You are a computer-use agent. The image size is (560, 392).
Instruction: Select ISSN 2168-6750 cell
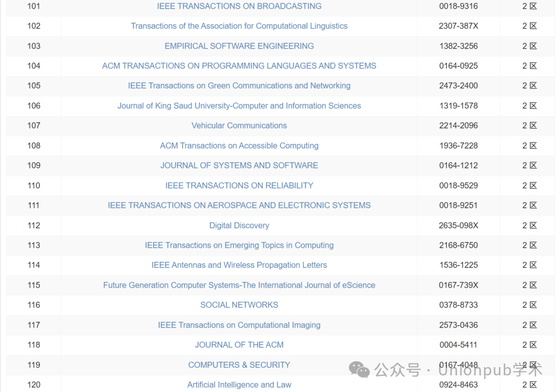click(x=458, y=245)
